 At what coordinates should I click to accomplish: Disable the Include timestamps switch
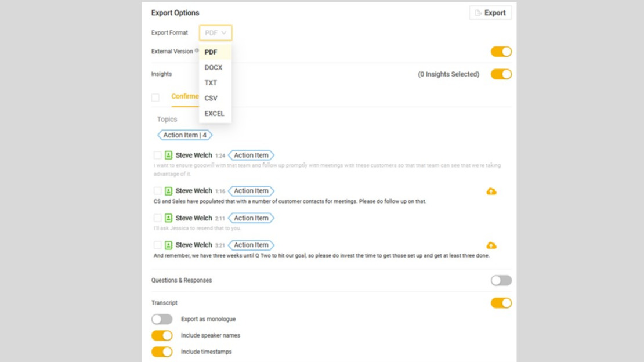(x=162, y=352)
